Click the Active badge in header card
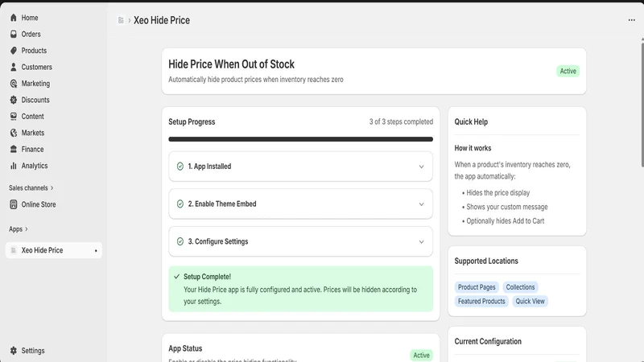 coord(568,71)
